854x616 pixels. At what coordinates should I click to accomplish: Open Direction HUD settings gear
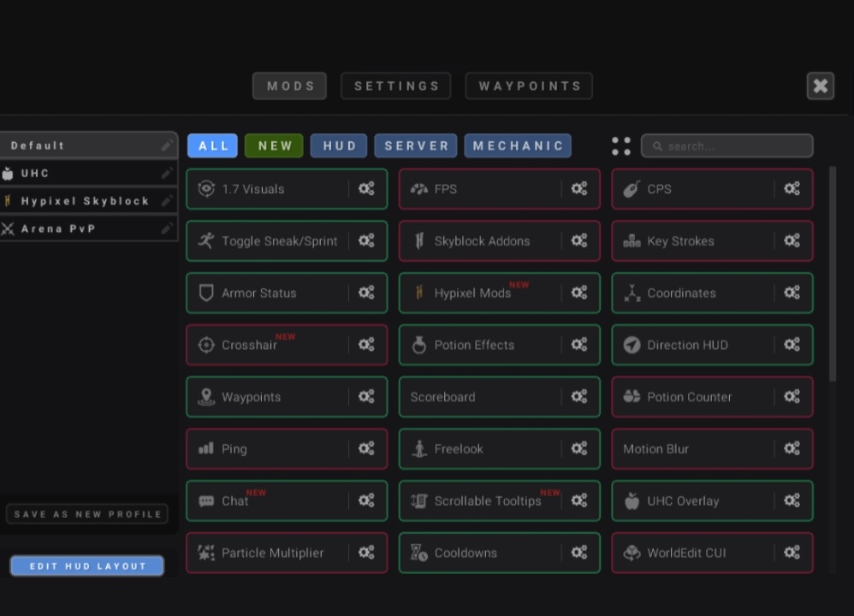pyautogui.click(x=792, y=344)
